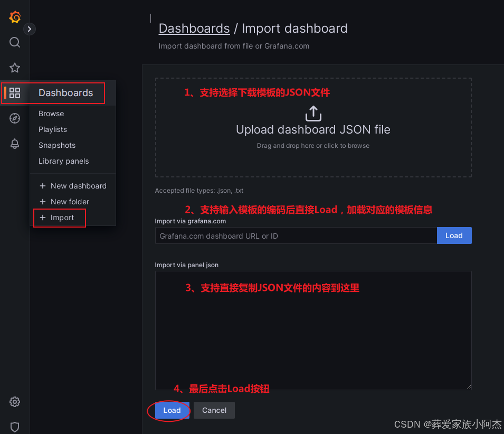This screenshot has height=434, width=504.
Task: Click Load next to the grafana.com field
Action: 454,235
